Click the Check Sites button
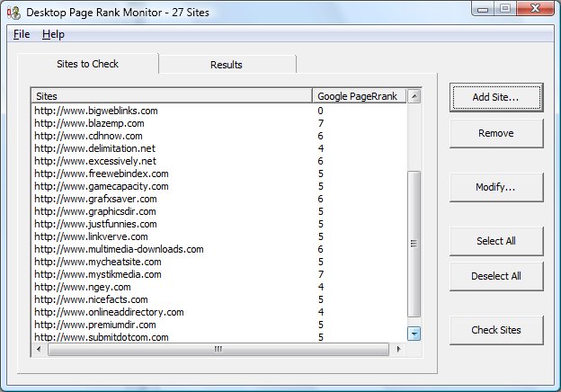This screenshot has height=392, width=561. pyautogui.click(x=496, y=330)
